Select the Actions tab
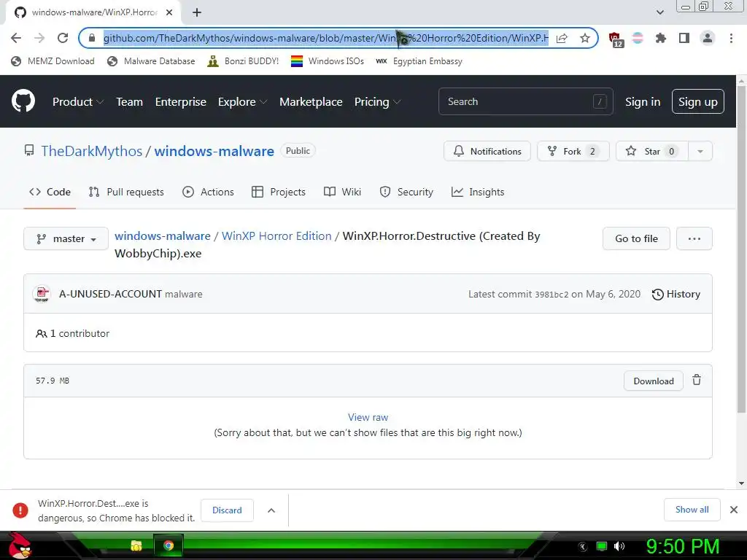 [x=208, y=192]
